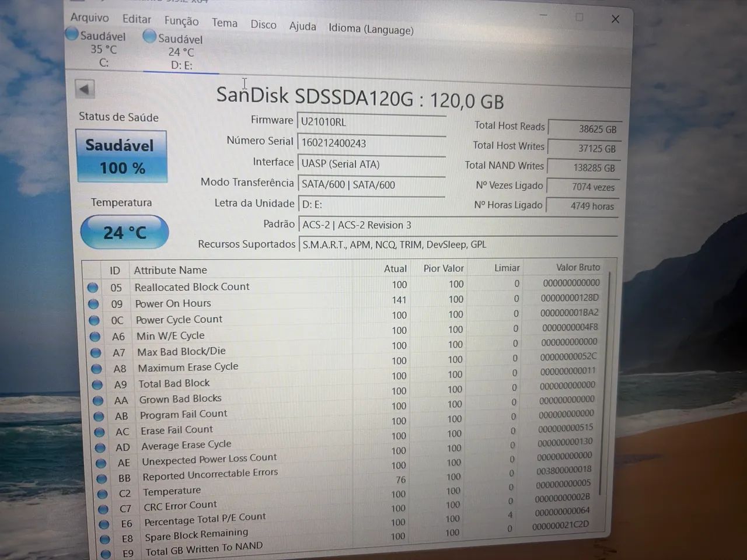The image size is (747, 560).
Task: Click the status dot for Percentage Total P/E Count
Action: [104, 524]
